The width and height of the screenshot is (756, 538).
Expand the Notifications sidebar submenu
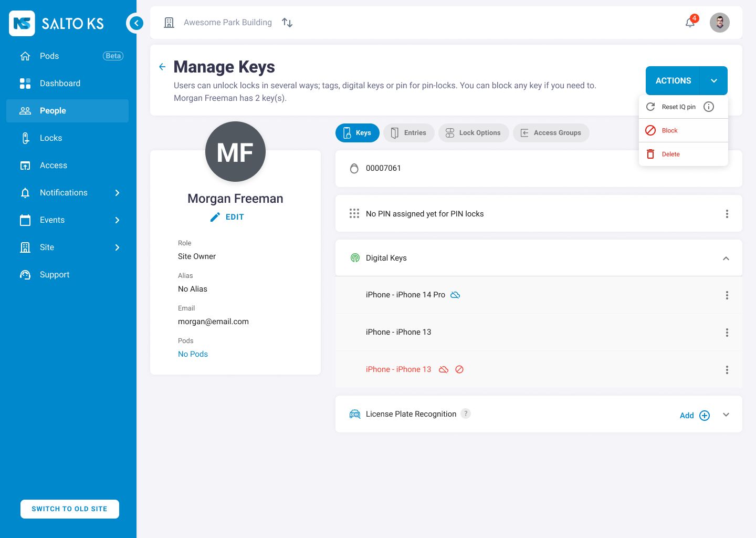117,193
